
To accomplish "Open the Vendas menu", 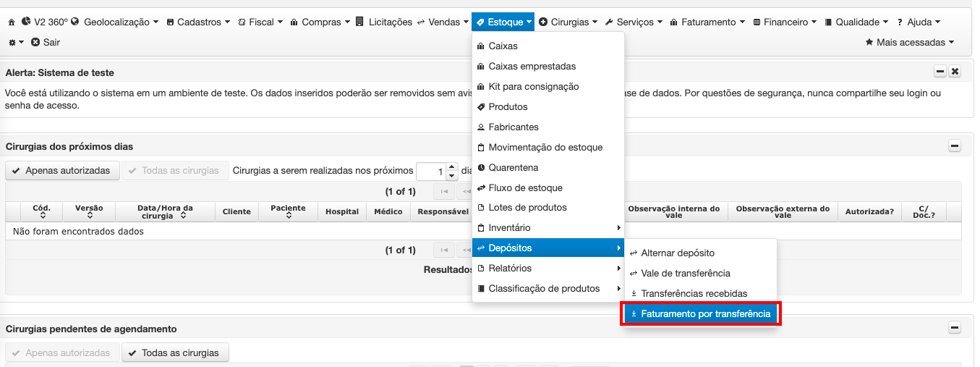I will coord(443,22).
